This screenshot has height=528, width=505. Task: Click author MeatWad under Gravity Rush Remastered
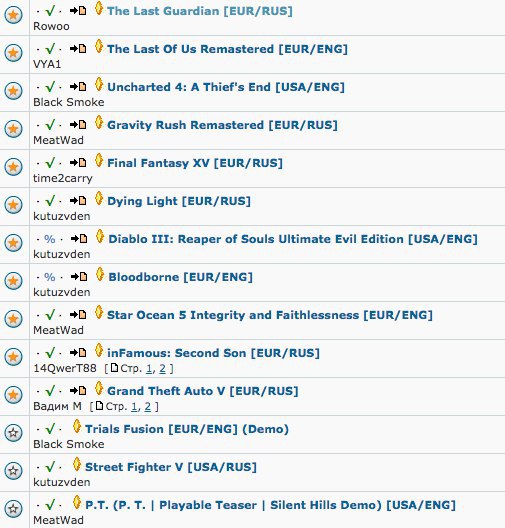58,140
